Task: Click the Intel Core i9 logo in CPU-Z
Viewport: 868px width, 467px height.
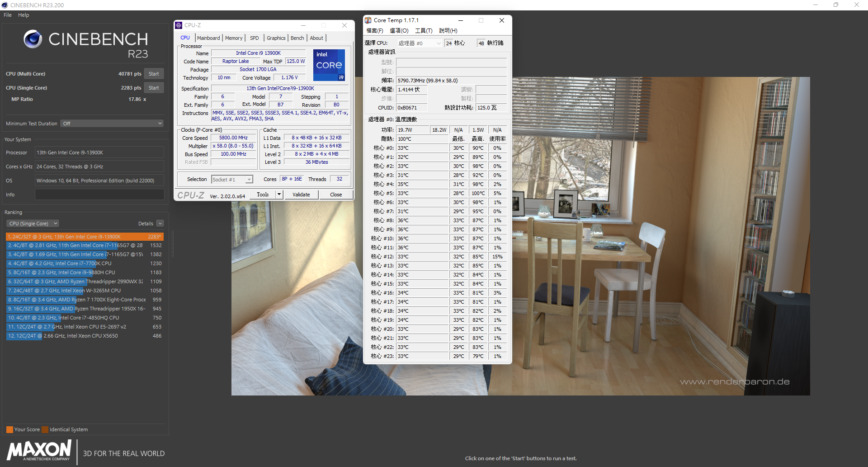Action: tap(329, 65)
